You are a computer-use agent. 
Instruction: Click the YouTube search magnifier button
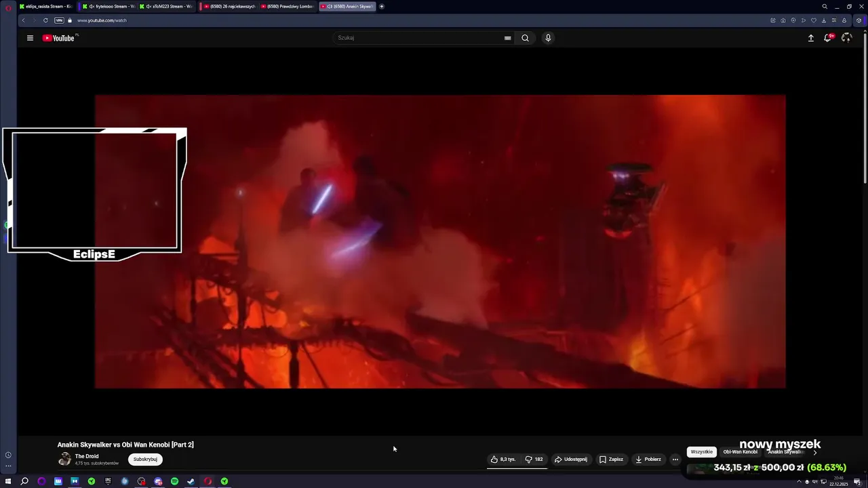525,38
